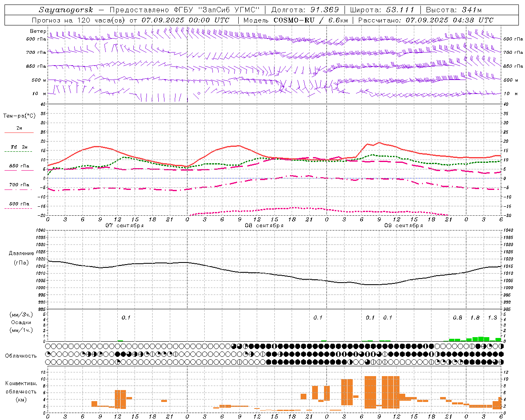
Task: Click the 'Ветер' wind panel label
Action: [38, 31]
